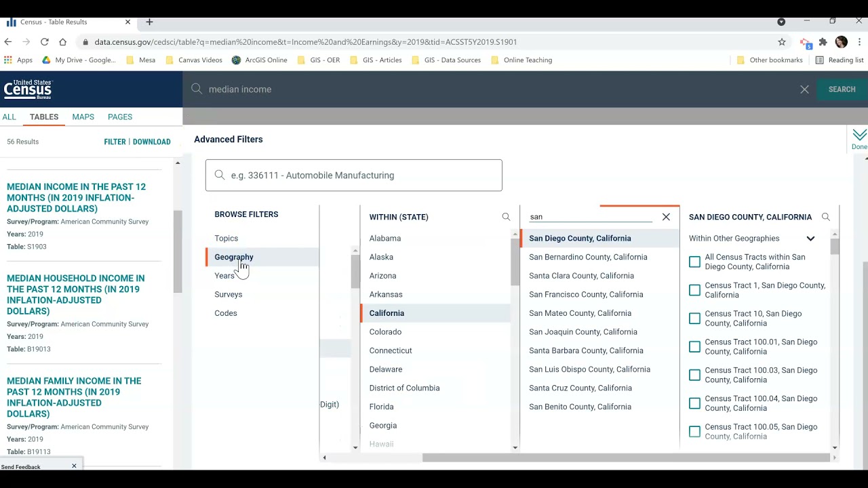Click the United States Census Bureau logo
The image size is (868, 488).
28,89
